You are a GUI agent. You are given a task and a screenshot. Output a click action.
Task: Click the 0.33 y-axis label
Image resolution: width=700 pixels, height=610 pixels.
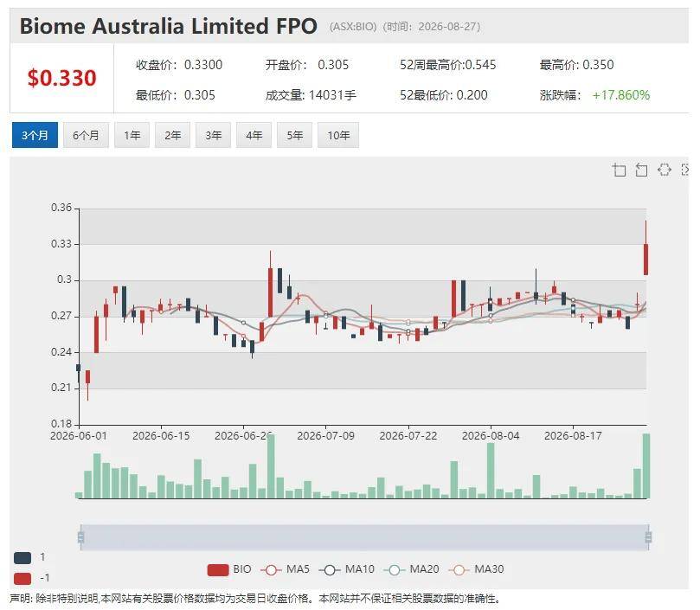coord(61,244)
